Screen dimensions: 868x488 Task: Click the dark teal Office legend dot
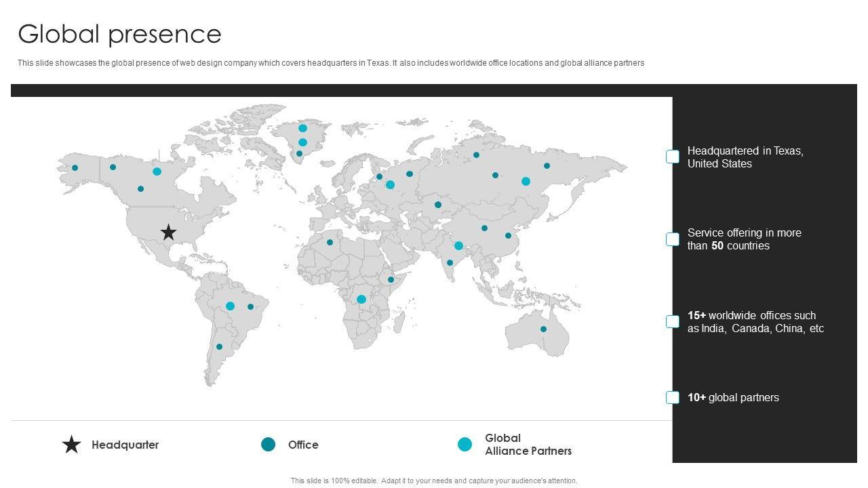(269, 445)
